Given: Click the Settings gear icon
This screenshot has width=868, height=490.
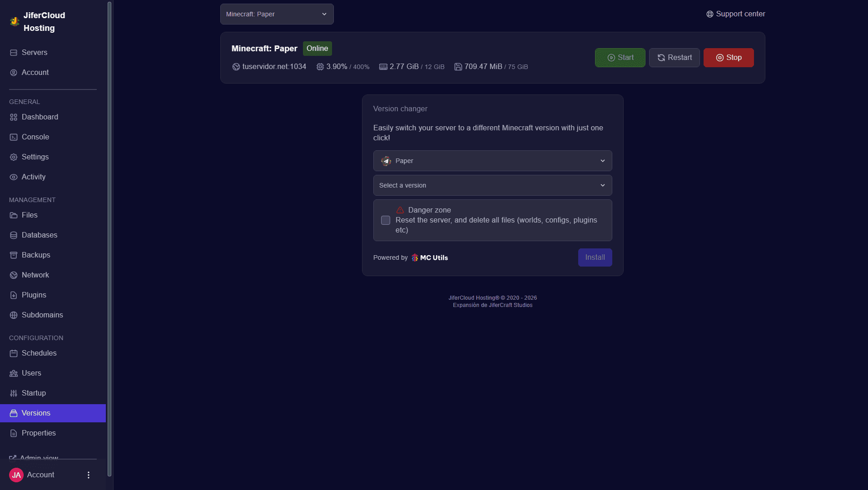Looking at the screenshot, I should [x=14, y=157].
